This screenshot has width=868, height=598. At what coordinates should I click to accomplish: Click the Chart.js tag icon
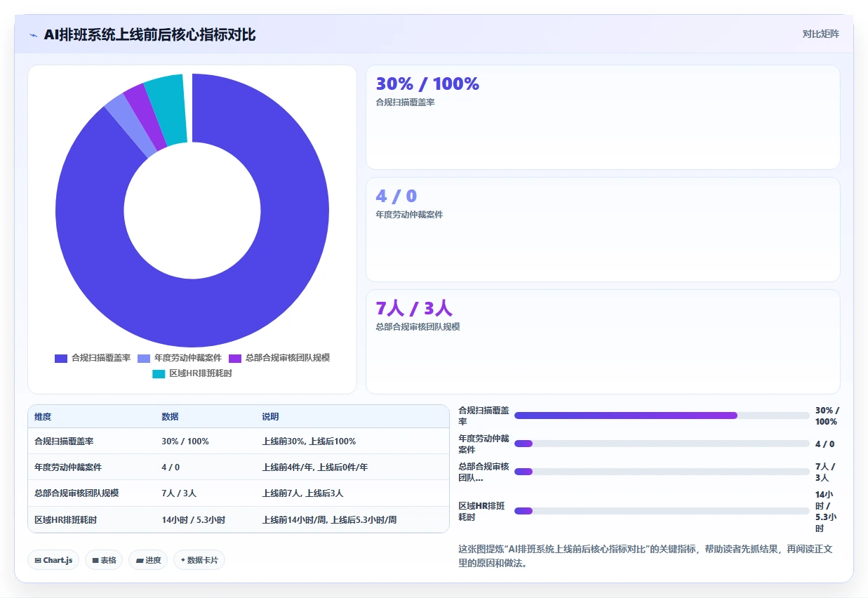pyautogui.click(x=38, y=560)
